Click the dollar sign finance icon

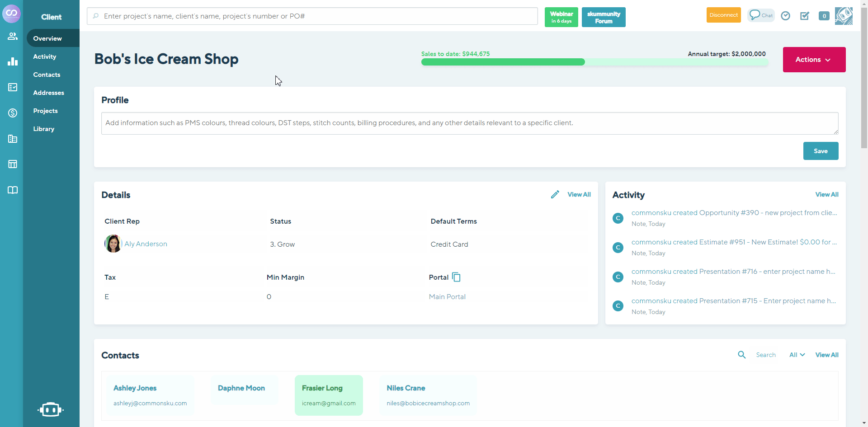coord(12,113)
